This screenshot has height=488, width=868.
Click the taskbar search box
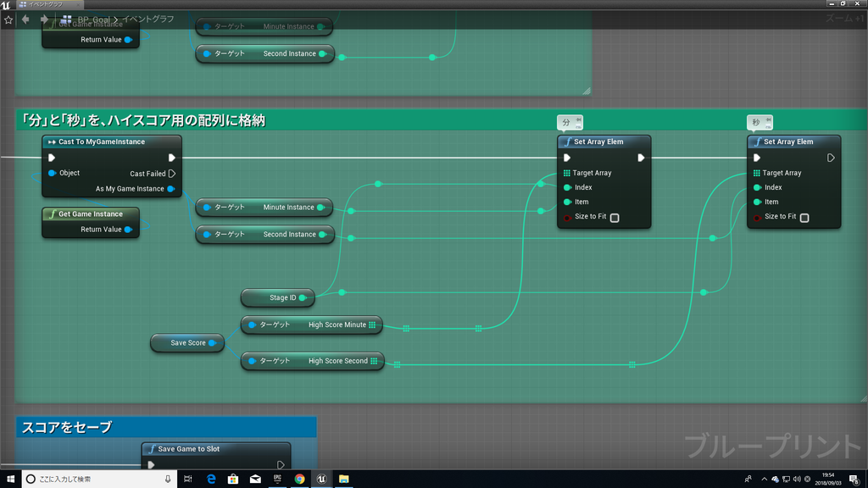pos(100,480)
